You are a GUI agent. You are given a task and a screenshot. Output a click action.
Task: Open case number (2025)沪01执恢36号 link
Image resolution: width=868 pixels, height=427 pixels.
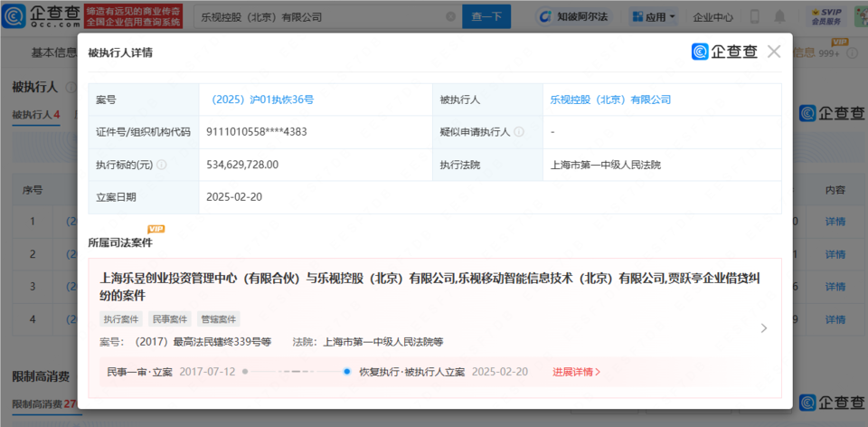pos(261,100)
